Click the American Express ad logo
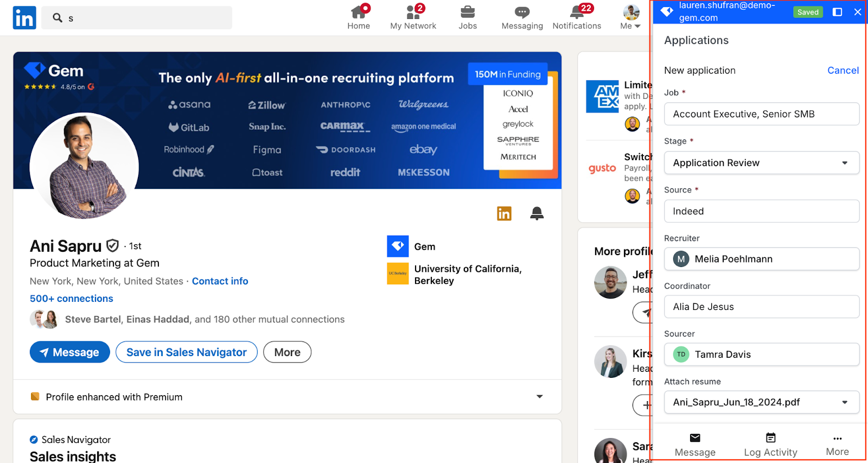Screen dimensions: 868x463 [x=603, y=97]
